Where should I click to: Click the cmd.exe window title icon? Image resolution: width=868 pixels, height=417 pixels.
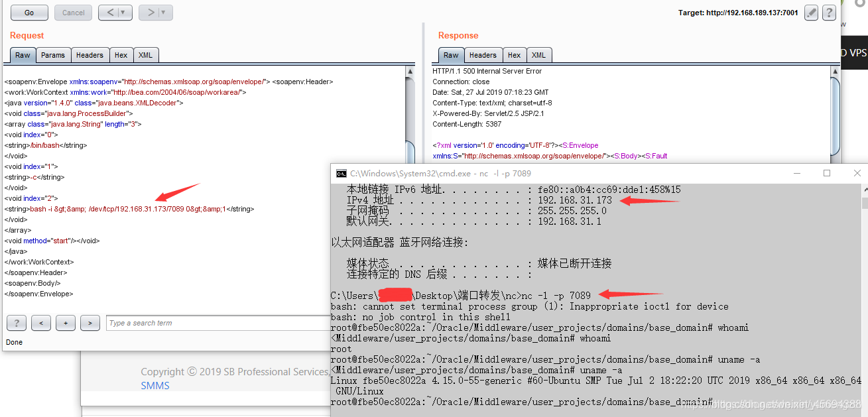(341, 173)
